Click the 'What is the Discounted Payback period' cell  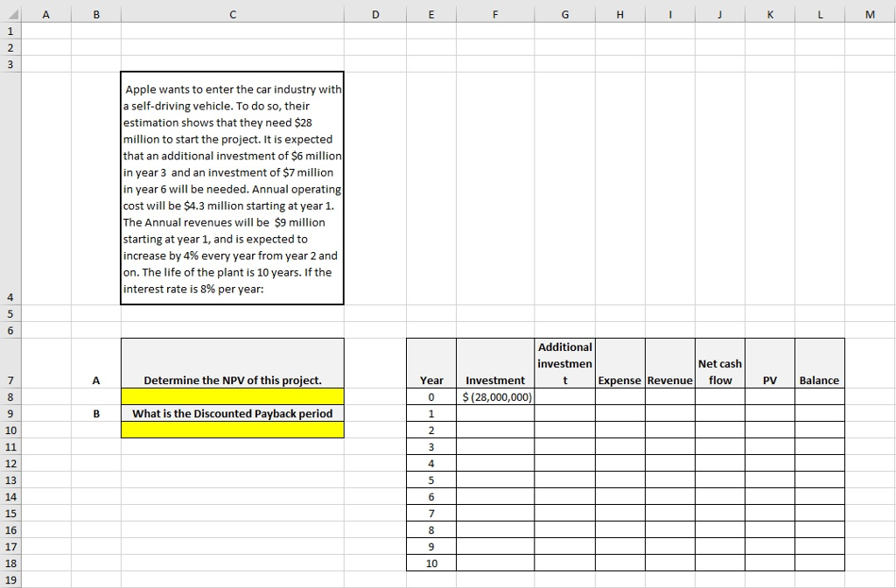coord(232,413)
